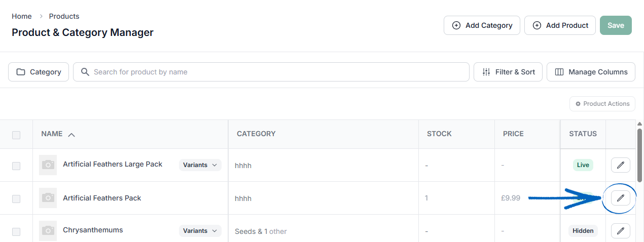Image resolution: width=644 pixels, height=242 pixels.
Task: Click the Add Product button
Action: (x=560, y=25)
